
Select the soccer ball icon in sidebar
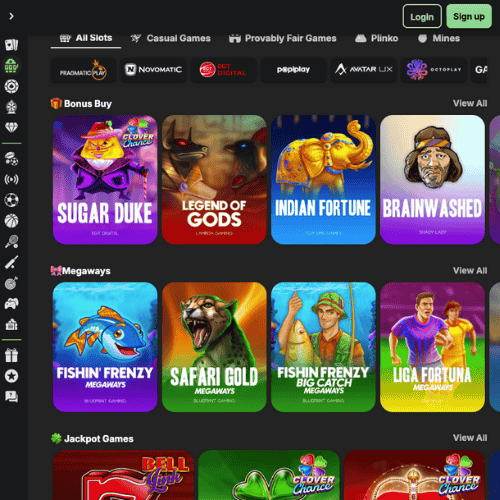11,200
